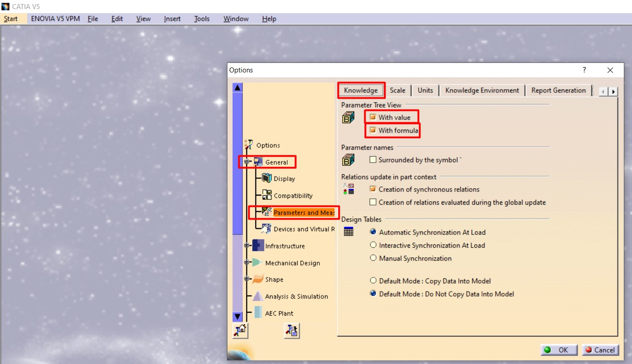
Task: Select the AEC Plant tree item label
Action: [x=279, y=313]
